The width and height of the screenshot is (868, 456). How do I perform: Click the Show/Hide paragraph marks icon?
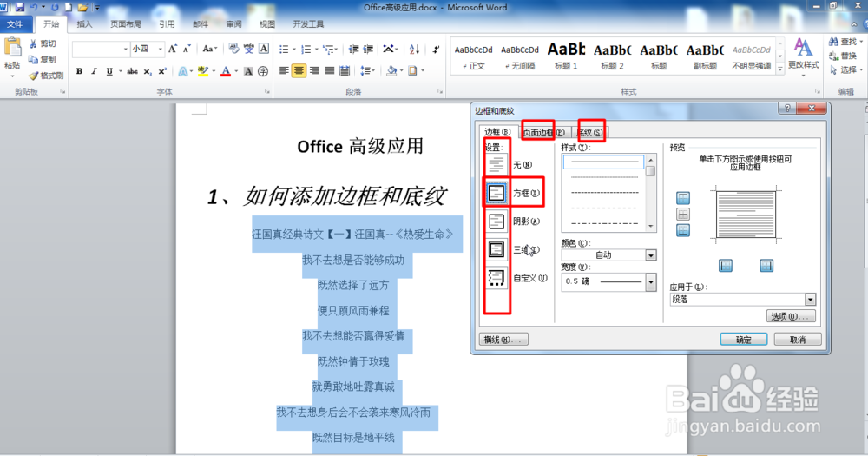(x=436, y=50)
